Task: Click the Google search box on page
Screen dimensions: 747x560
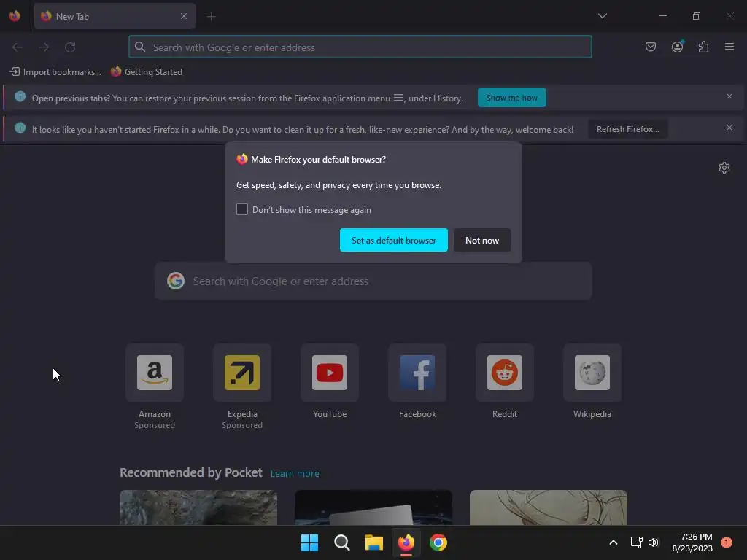Action: tap(373, 281)
